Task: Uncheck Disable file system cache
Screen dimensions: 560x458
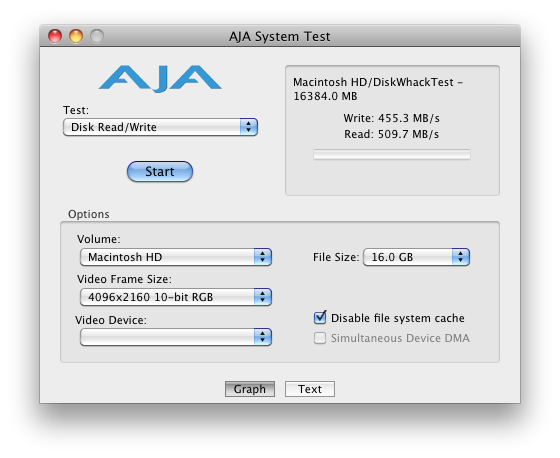Action: pos(320,318)
